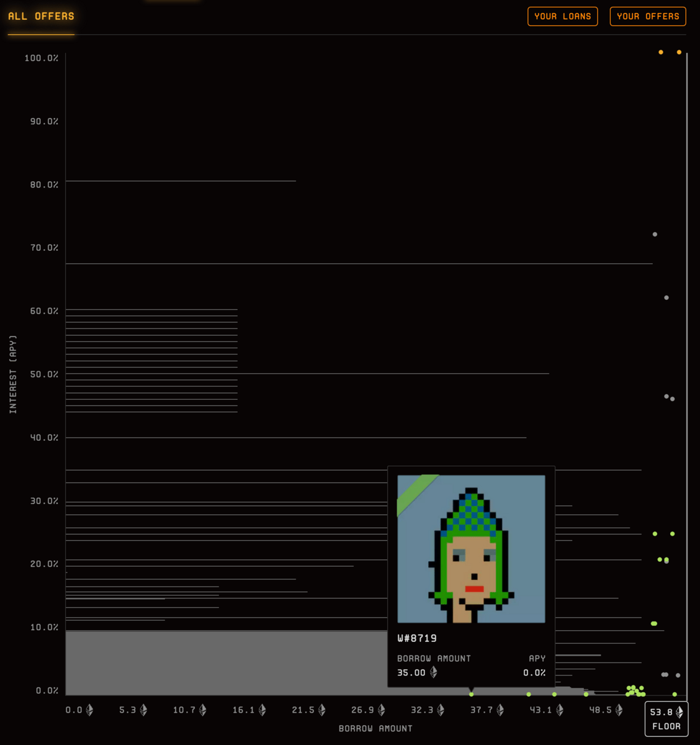Click the 50.0% y-axis label
This screenshot has height=745, width=700.
click(44, 374)
